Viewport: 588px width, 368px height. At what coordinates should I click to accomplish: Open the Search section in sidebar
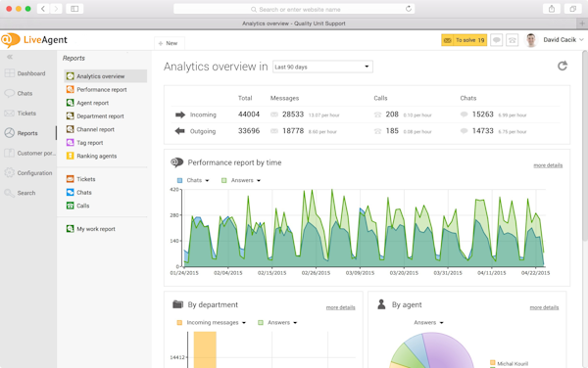[x=21, y=193]
